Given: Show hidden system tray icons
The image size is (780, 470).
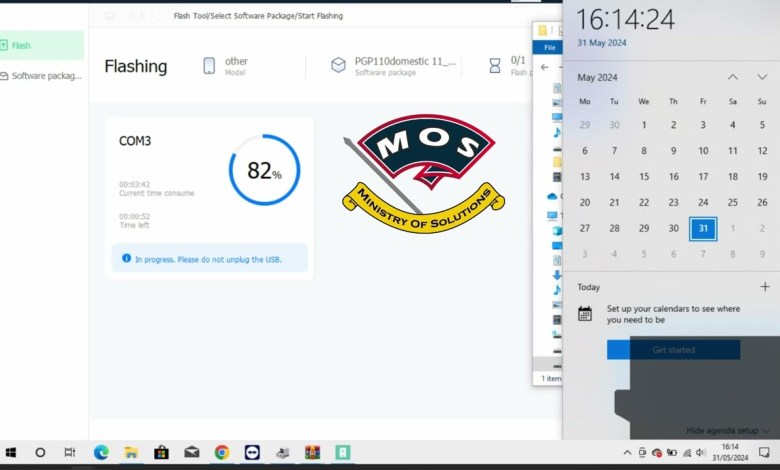Looking at the screenshot, I should [627, 452].
